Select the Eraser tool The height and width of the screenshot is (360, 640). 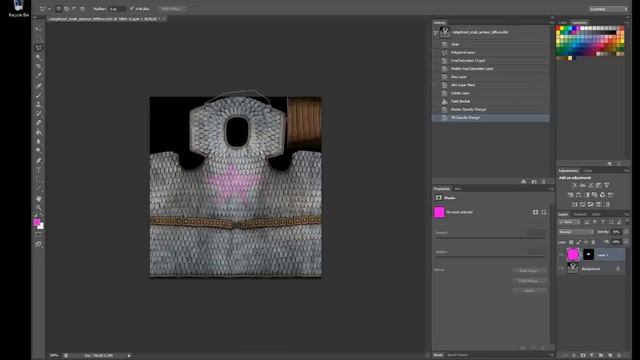[38, 123]
